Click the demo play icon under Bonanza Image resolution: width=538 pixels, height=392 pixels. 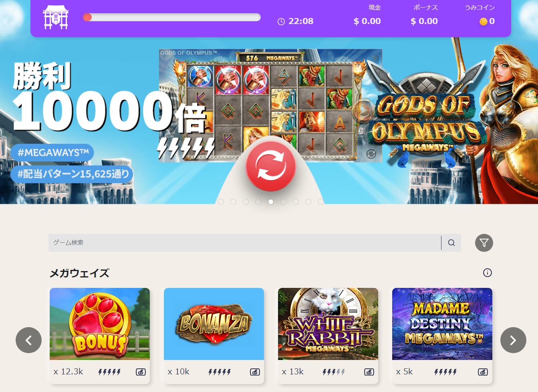(x=255, y=372)
